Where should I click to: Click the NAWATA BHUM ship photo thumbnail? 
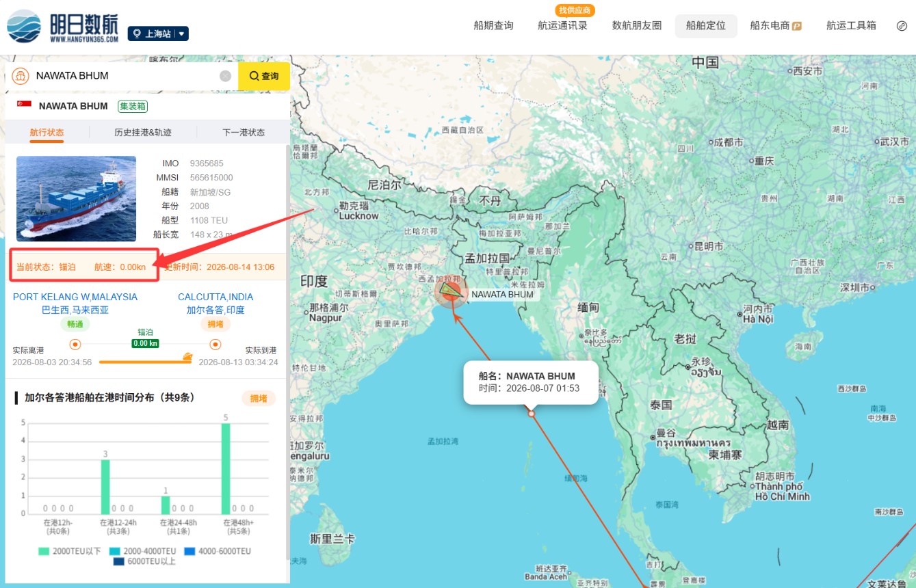(x=76, y=198)
